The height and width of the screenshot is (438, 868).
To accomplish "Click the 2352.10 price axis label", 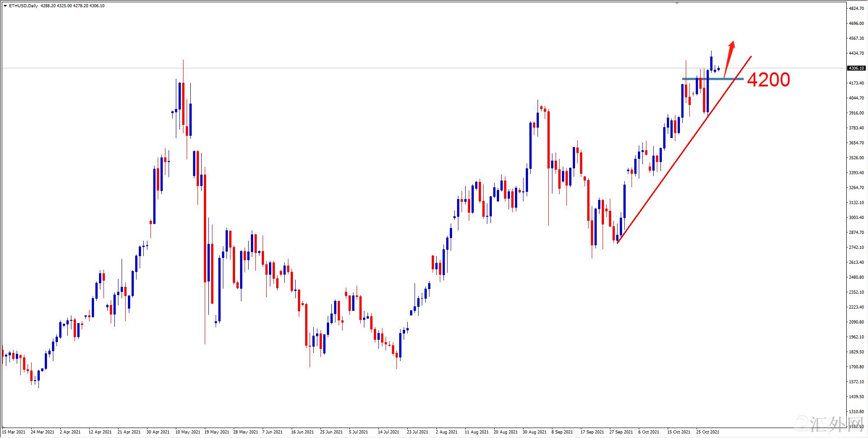I will (856, 292).
